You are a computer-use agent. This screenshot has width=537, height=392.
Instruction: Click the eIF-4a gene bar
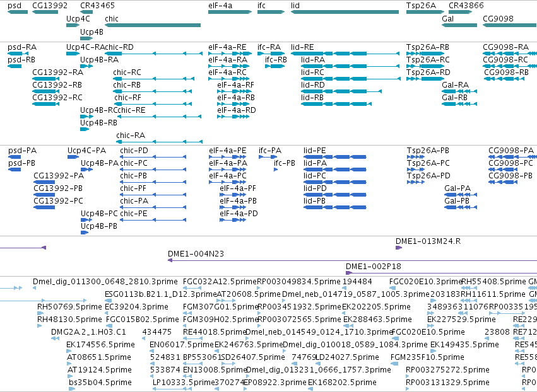(230, 12)
